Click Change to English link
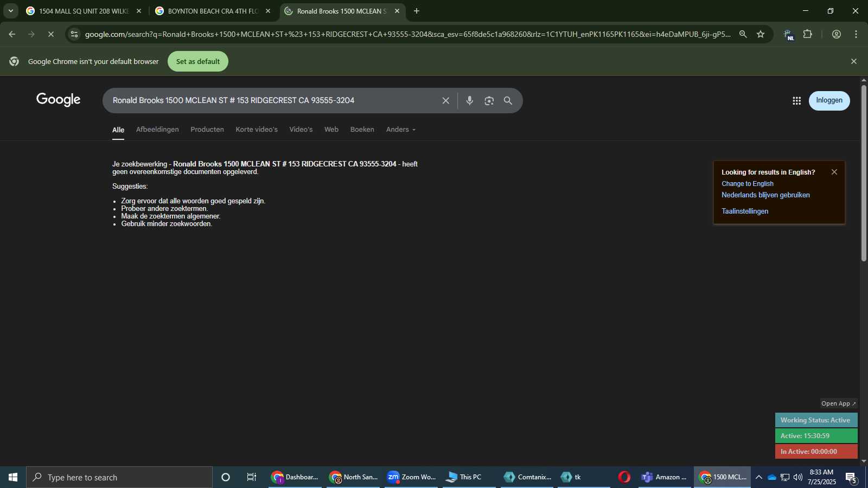This screenshot has width=868, height=488. (748, 184)
